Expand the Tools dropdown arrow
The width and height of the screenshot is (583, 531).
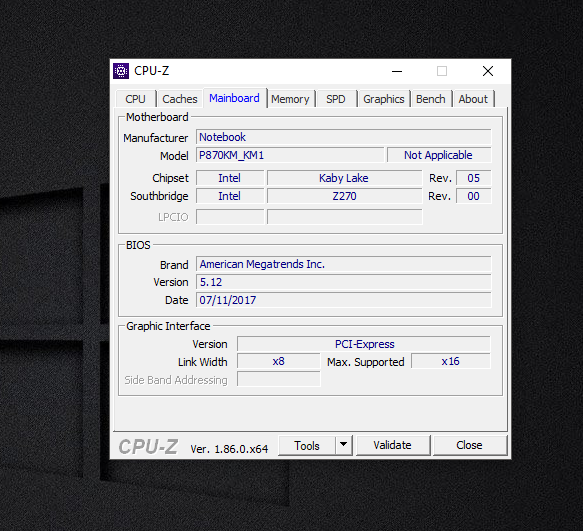(x=344, y=445)
